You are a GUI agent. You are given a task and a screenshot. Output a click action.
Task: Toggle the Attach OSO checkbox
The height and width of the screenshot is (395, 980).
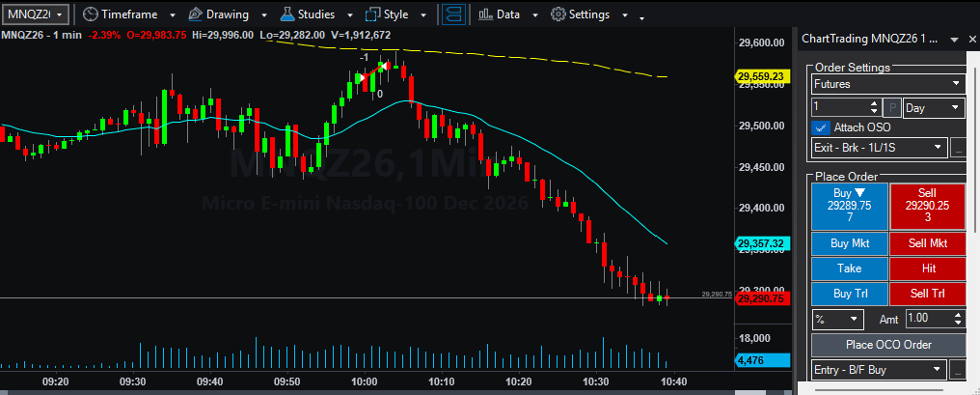pos(819,127)
